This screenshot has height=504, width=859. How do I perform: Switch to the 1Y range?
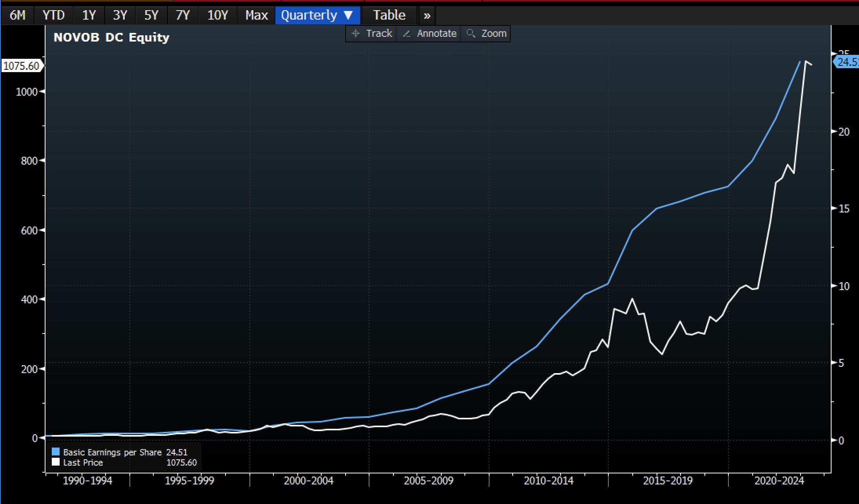(x=89, y=15)
